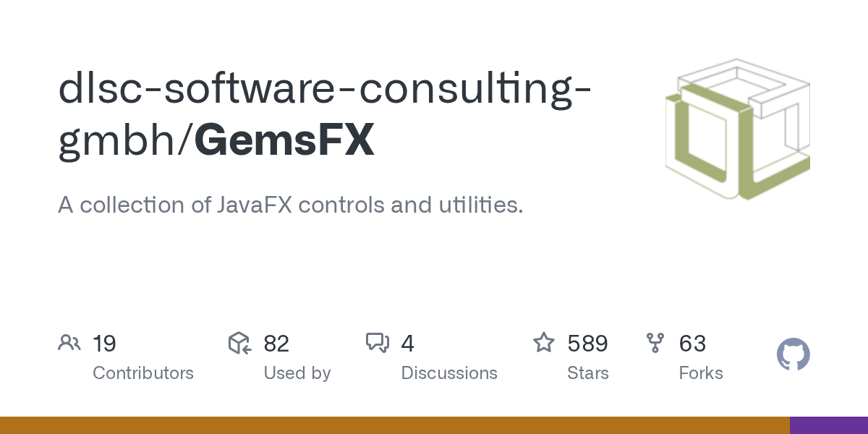This screenshot has height=434, width=868.
Task: Click the 4 discussions count
Action: coord(408,344)
